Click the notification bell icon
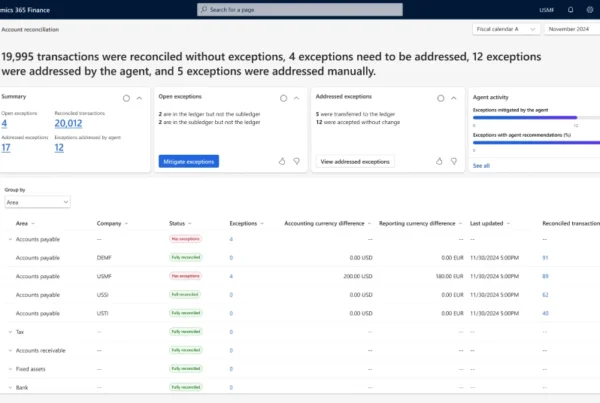Viewport: 600px width, 403px height. 571,9
